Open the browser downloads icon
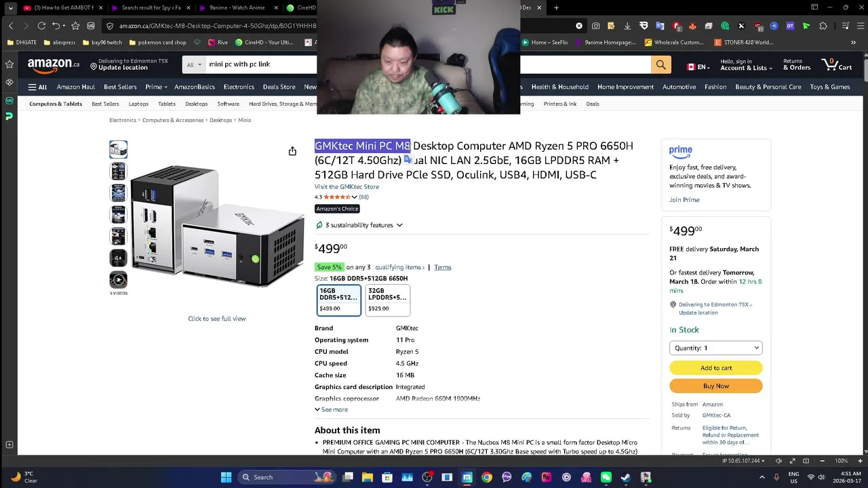The width and height of the screenshot is (868, 488). click(627, 26)
